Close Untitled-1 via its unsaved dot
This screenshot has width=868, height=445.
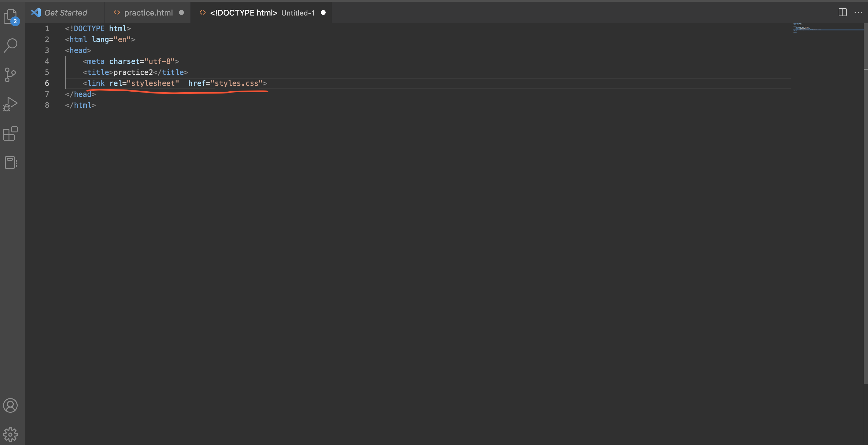click(x=323, y=12)
